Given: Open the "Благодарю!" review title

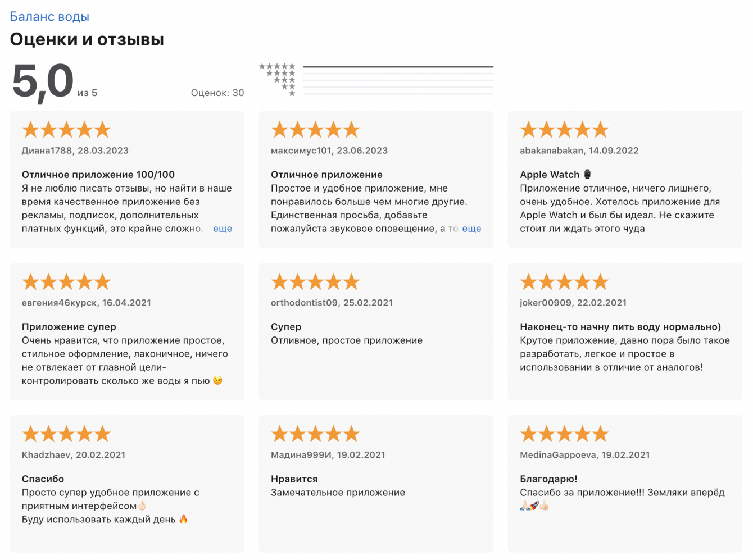Looking at the screenshot, I should coord(548,479).
